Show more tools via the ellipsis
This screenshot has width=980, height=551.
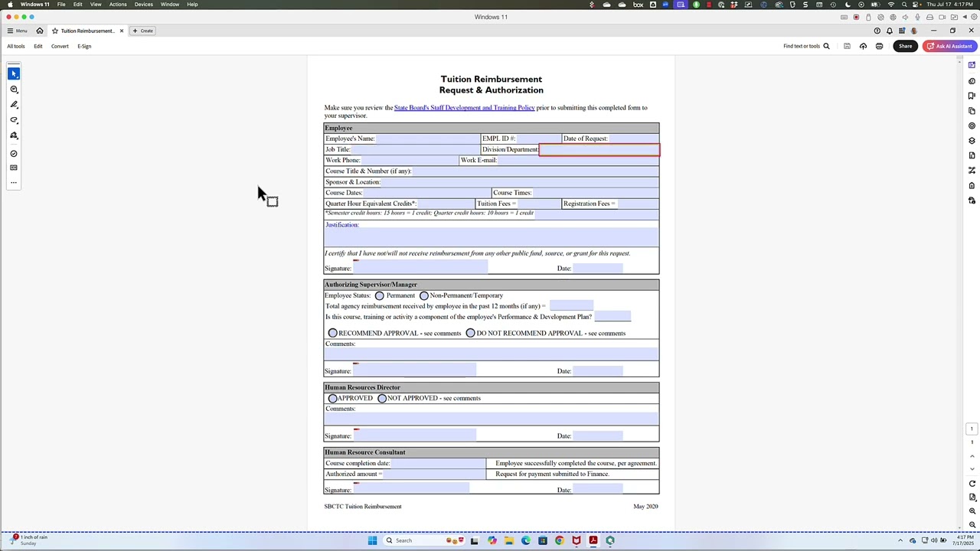coord(14,182)
